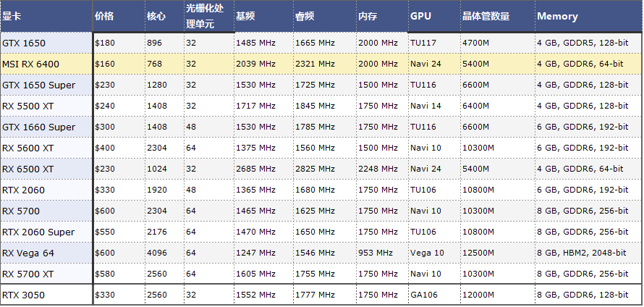The width and height of the screenshot is (644, 307).
Task: Select the GTX 1650 row name
Action: (x=46, y=43)
